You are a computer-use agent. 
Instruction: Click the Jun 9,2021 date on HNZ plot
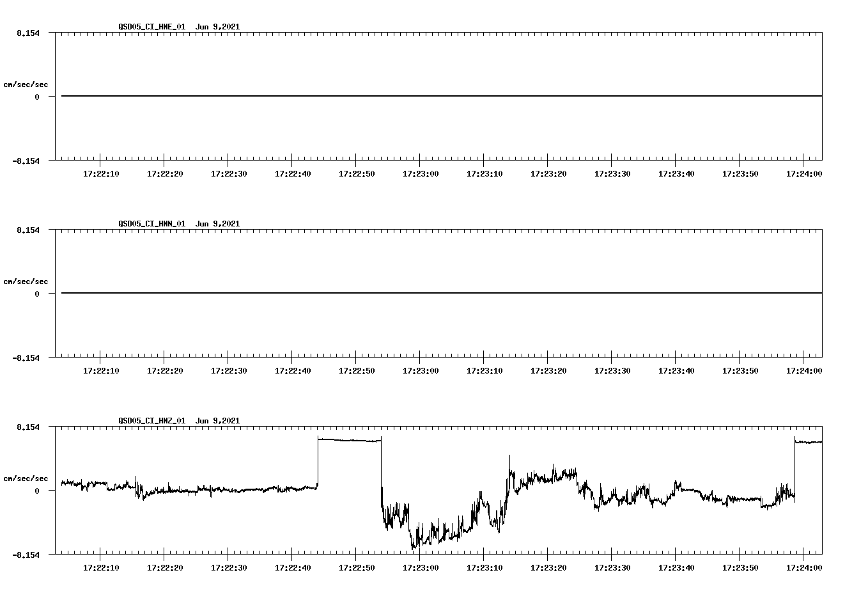(218, 421)
